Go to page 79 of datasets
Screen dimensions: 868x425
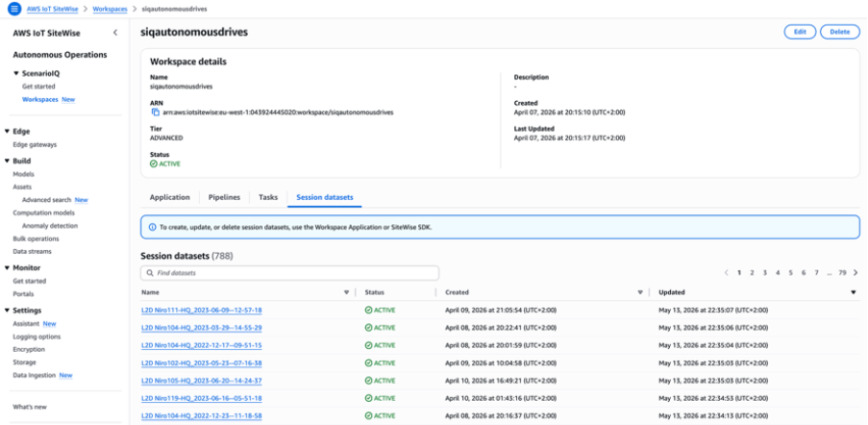(843, 273)
